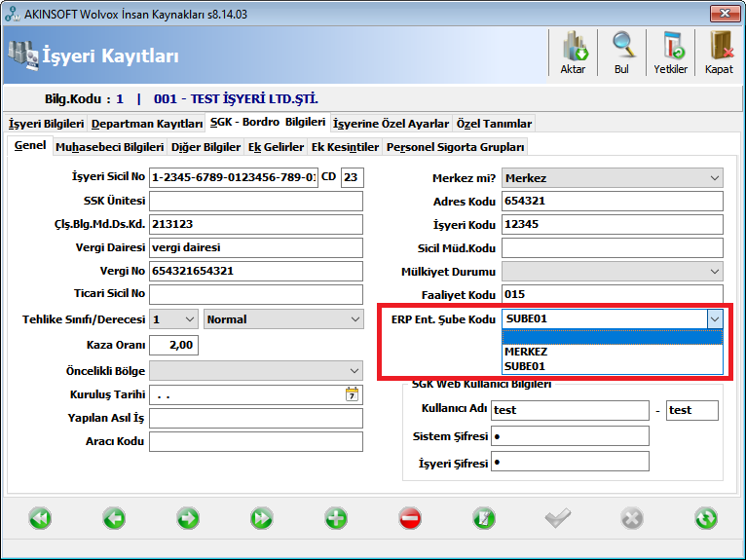Click İşyeri Kayıtları header building icon
The image size is (746, 560).
[x=22, y=56]
